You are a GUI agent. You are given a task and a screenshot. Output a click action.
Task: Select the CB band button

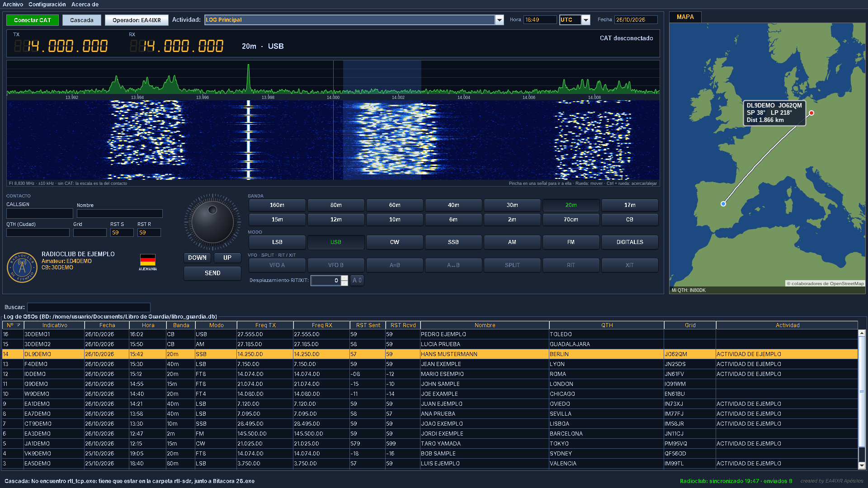point(630,220)
